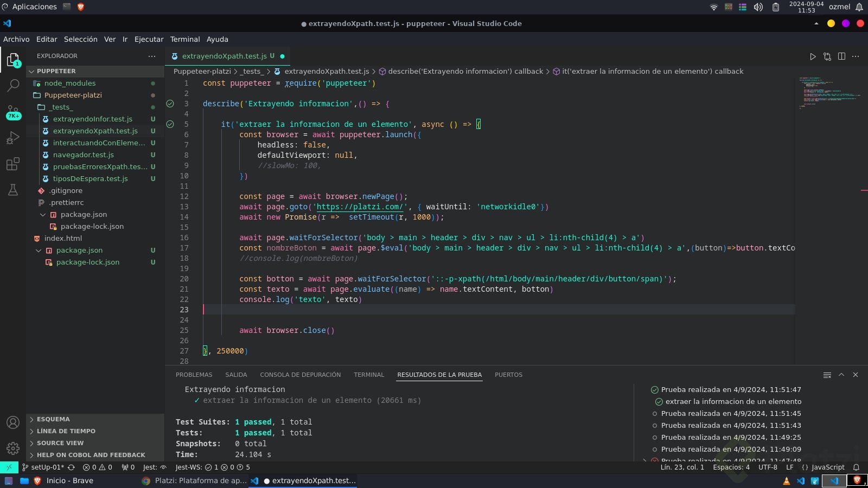Click test status checkmark beside describe line

(x=170, y=104)
